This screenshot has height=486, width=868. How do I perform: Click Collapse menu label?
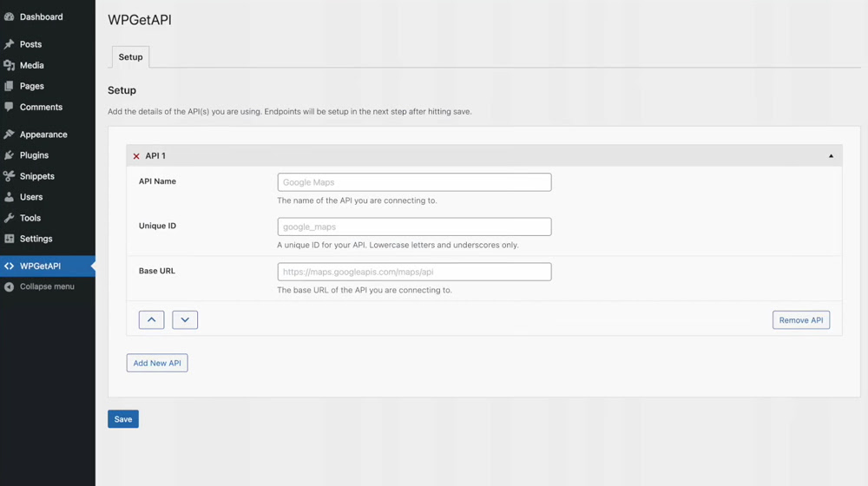pyautogui.click(x=47, y=286)
